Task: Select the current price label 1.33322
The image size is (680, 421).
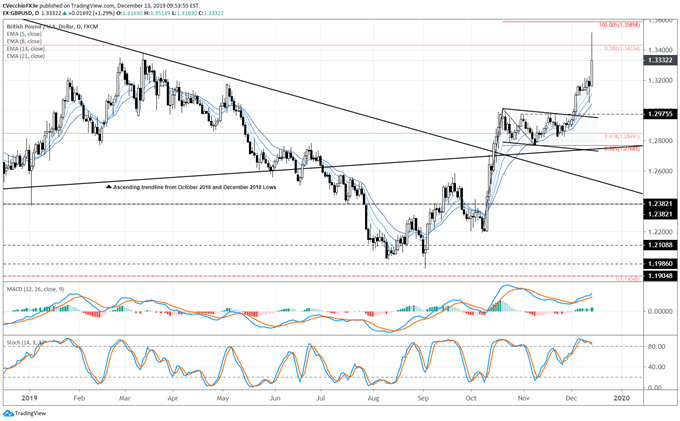Action: pos(660,60)
